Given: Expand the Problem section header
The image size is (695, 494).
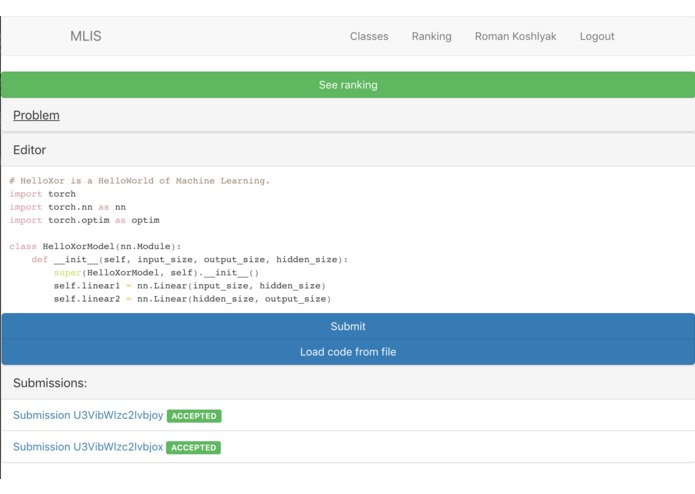Looking at the screenshot, I should [x=36, y=115].
